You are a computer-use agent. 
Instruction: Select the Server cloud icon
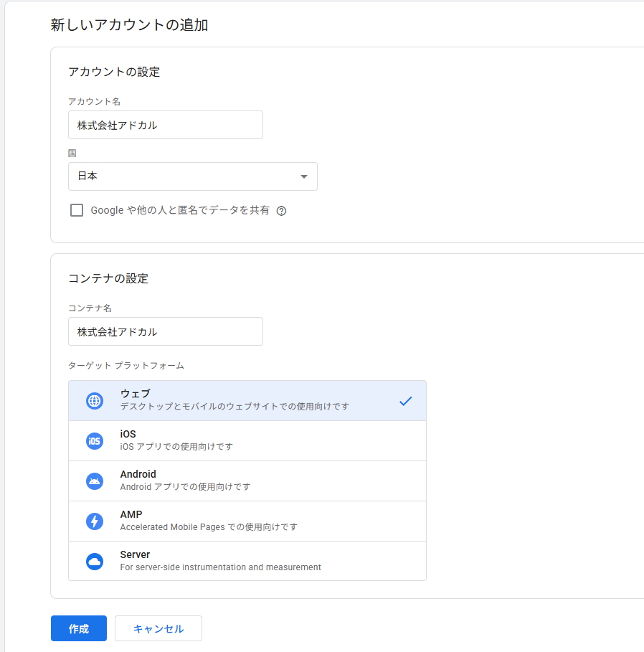pyautogui.click(x=94, y=562)
